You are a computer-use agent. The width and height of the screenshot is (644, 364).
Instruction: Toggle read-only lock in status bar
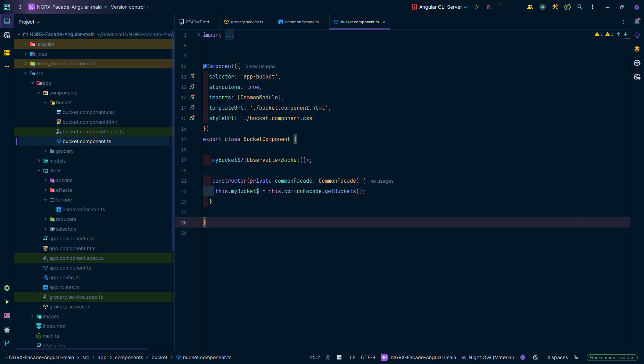[x=576, y=357]
